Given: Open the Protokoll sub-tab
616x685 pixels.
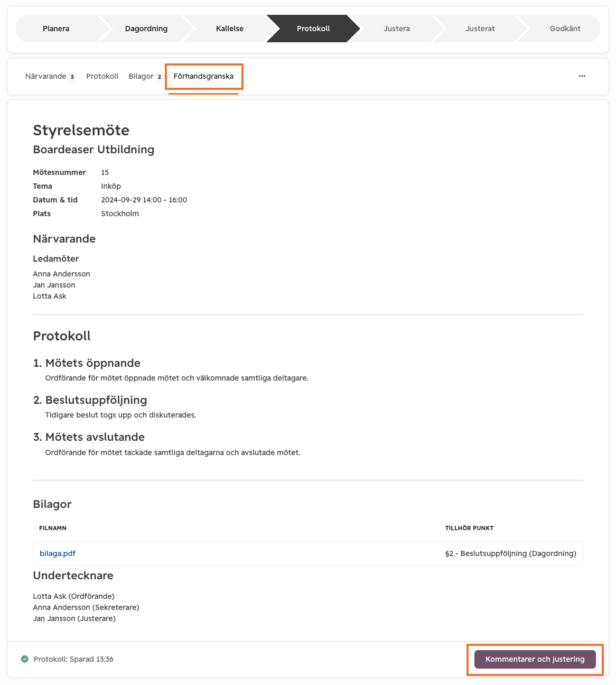Looking at the screenshot, I should tap(102, 76).
